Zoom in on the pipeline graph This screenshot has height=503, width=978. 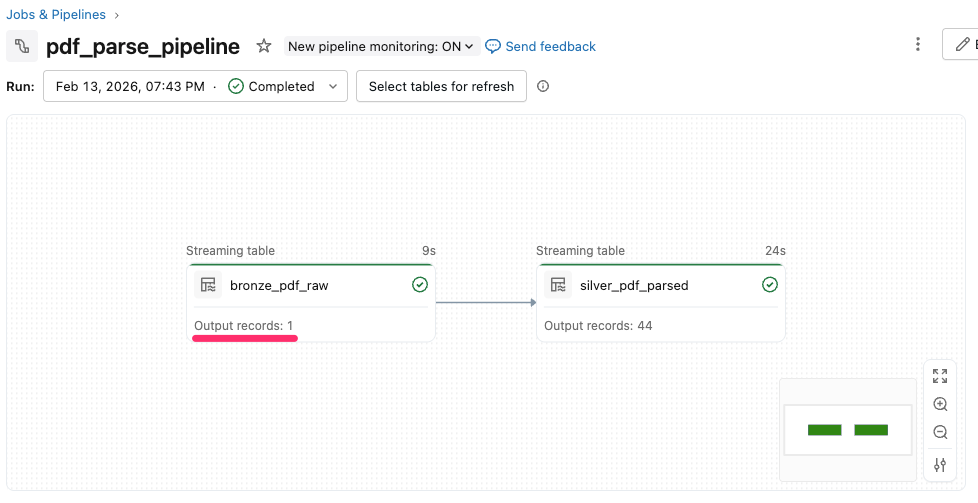click(x=939, y=404)
